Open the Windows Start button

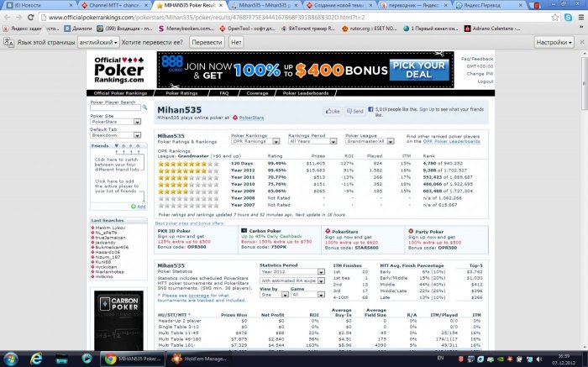(x=10, y=359)
